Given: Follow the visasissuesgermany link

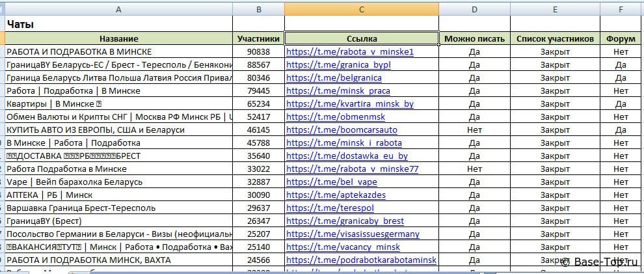Looking at the screenshot, I should [x=353, y=234].
